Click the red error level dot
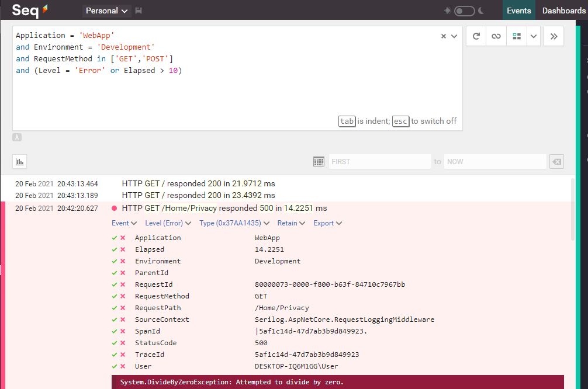This screenshot has height=389, width=588. tap(115, 209)
